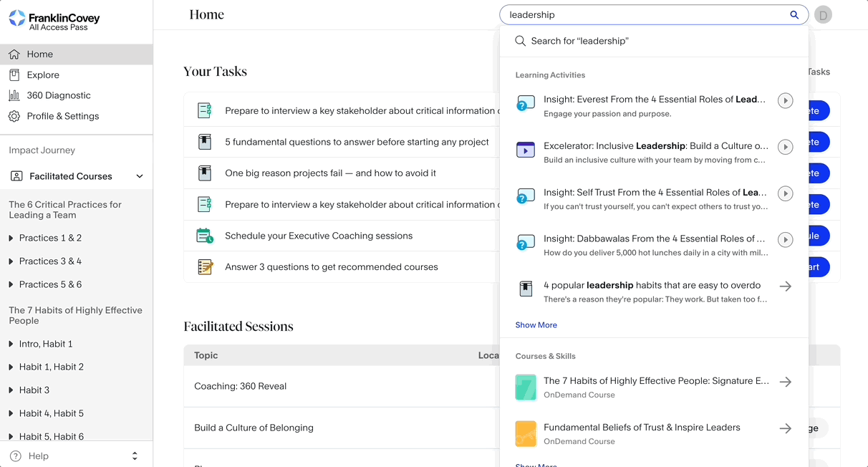Viewport: 868px width, 467px height.
Task: Open the 7 Habits course thumbnail
Action: coord(526,387)
